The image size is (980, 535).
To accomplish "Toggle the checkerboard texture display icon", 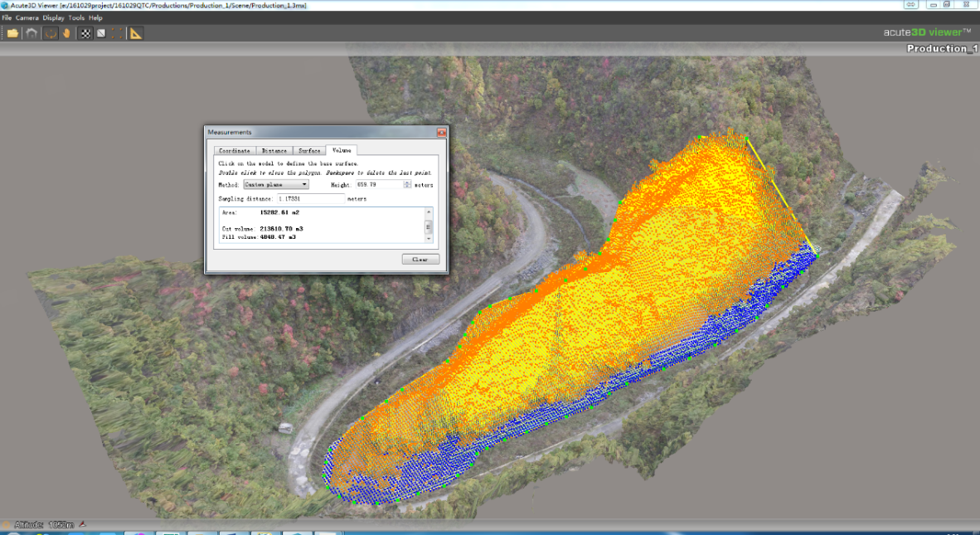I will click(x=85, y=33).
